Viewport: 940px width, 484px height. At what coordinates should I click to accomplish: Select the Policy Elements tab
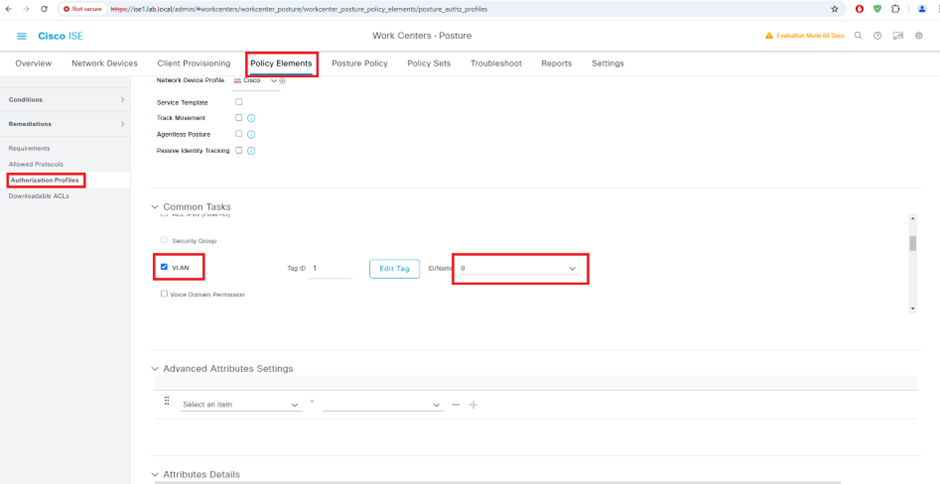tap(281, 64)
